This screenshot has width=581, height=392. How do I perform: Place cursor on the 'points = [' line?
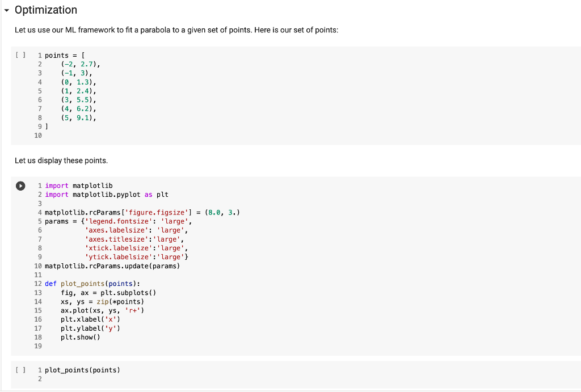(x=65, y=56)
